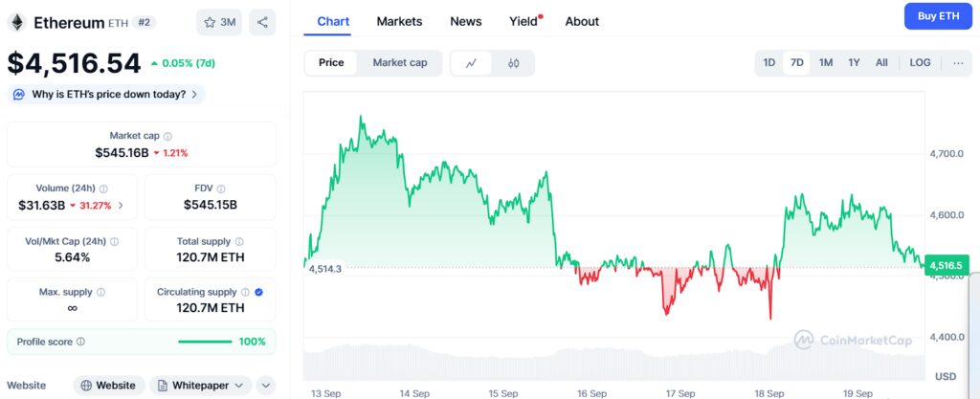Switch to the Markets tab
The image size is (980, 399).
[x=399, y=21]
